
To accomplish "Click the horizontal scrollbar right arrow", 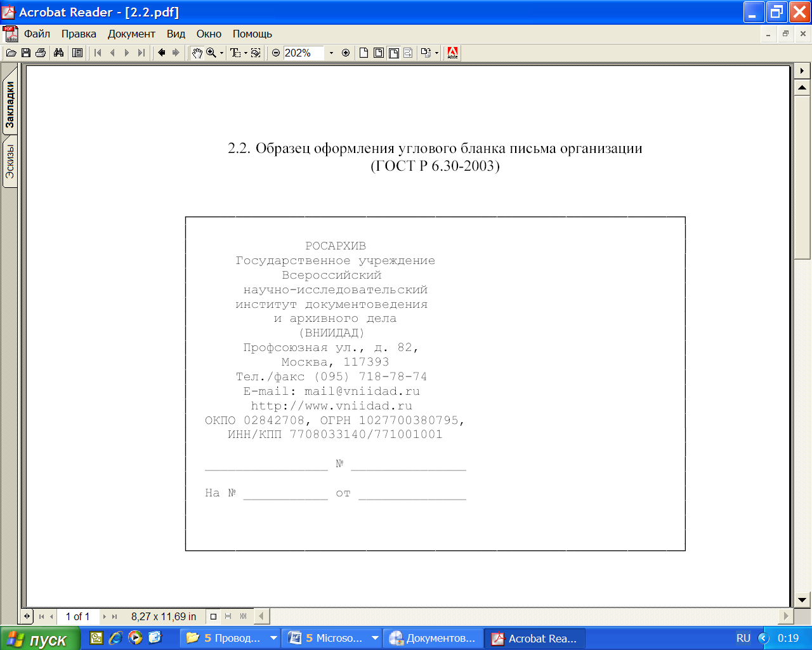I will (x=786, y=616).
